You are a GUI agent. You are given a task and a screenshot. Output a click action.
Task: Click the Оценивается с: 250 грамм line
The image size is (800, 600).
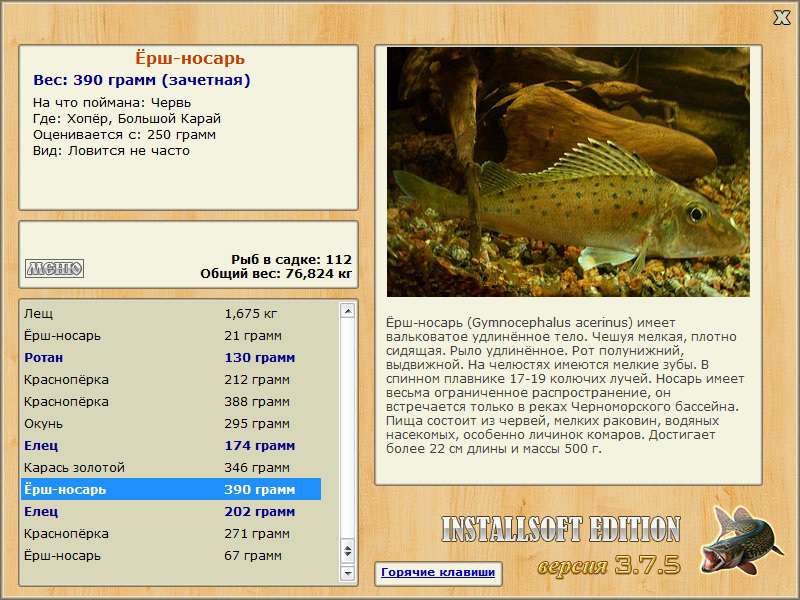124,135
